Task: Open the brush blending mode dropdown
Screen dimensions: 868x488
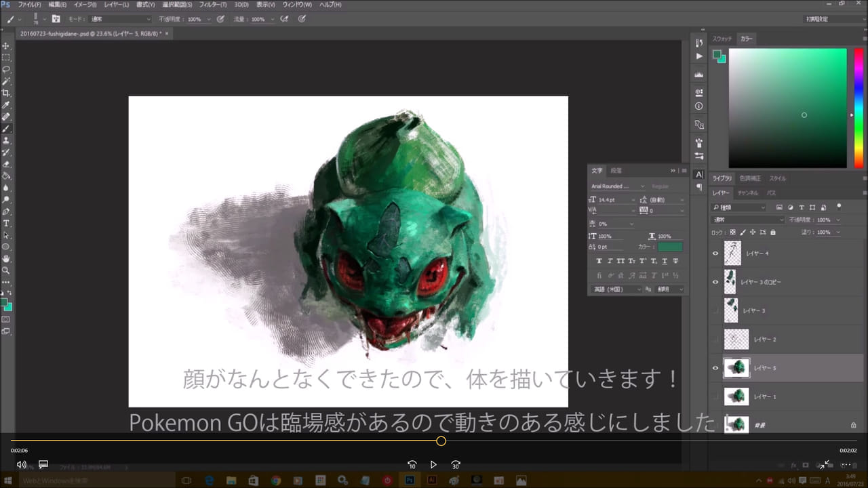Action: pos(120,19)
